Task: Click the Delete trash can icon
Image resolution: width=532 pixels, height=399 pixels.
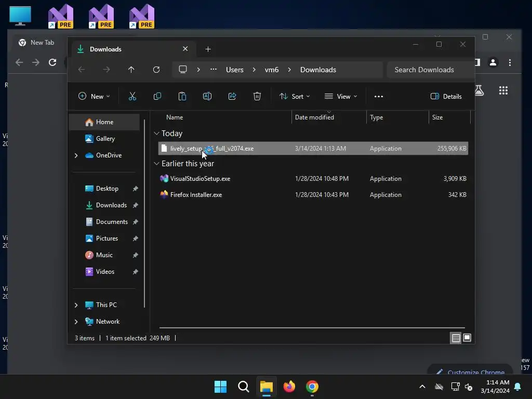Action: coord(257,96)
